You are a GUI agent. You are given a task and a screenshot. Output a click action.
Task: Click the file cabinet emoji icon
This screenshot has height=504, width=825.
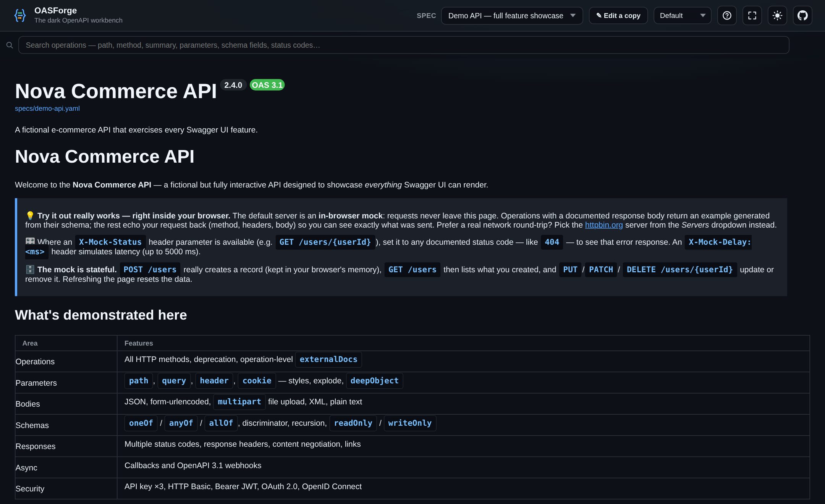pos(30,270)
